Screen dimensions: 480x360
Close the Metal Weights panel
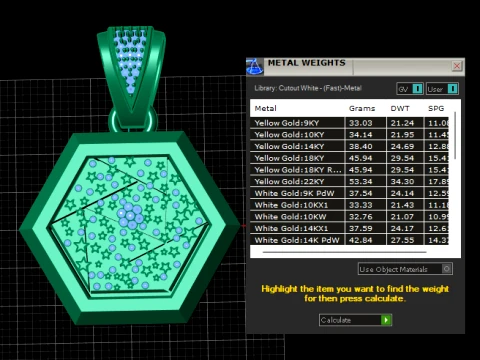click(x=457, y=66)
